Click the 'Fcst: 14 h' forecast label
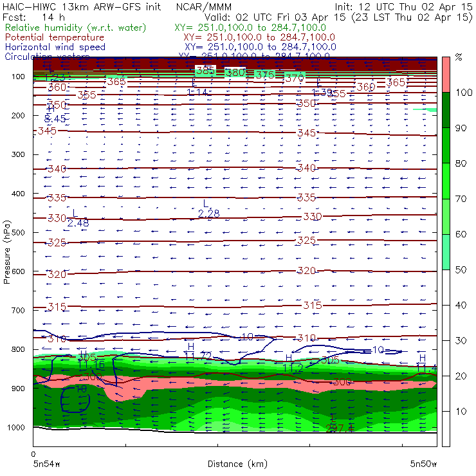The width and height of the screenshot is (476, 476). (x=33, y=17)
